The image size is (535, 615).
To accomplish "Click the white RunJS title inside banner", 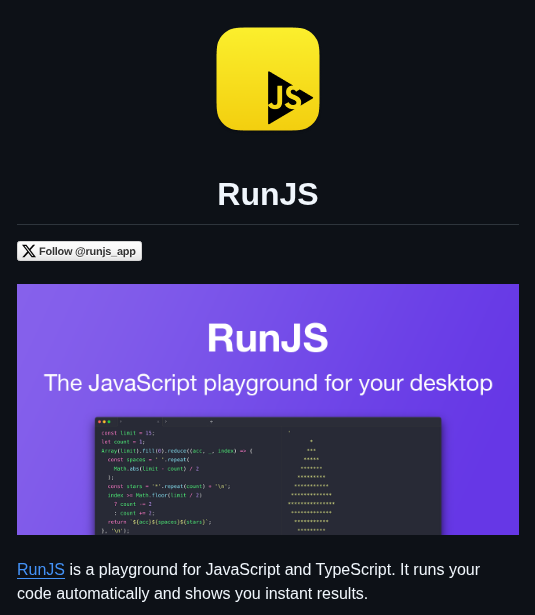I will point(268,338).
